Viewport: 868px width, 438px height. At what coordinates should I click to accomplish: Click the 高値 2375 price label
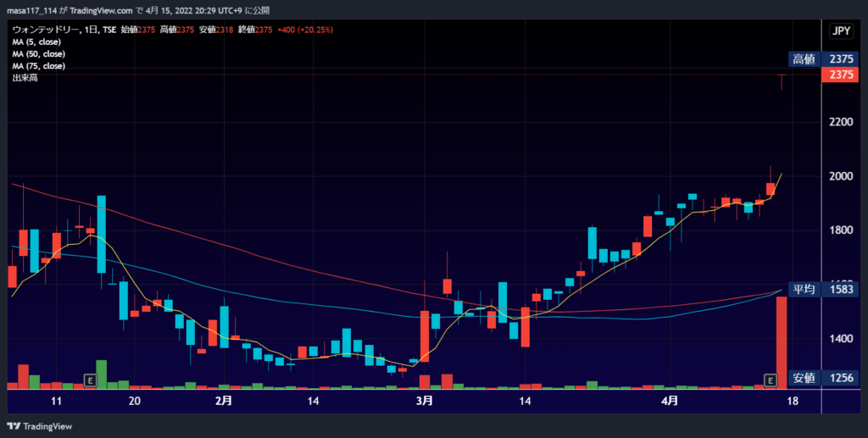coord(823,59)
